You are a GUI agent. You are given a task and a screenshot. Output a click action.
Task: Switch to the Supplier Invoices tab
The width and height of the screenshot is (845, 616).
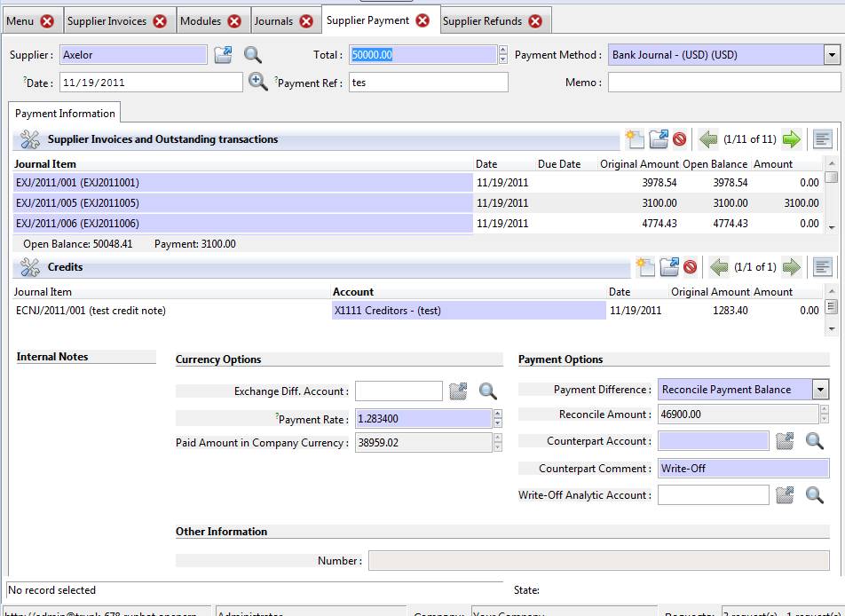click(x=107, y=20)
